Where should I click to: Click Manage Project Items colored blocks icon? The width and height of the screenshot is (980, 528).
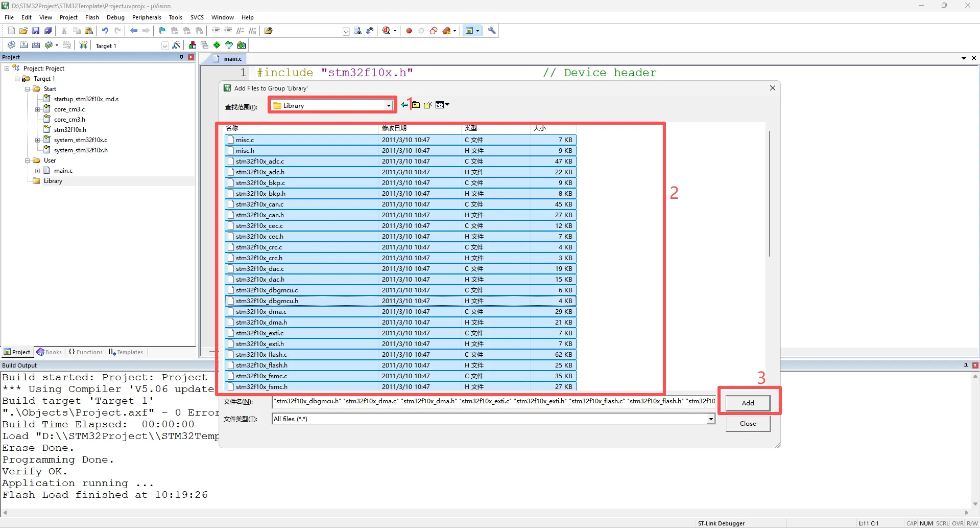193,45
